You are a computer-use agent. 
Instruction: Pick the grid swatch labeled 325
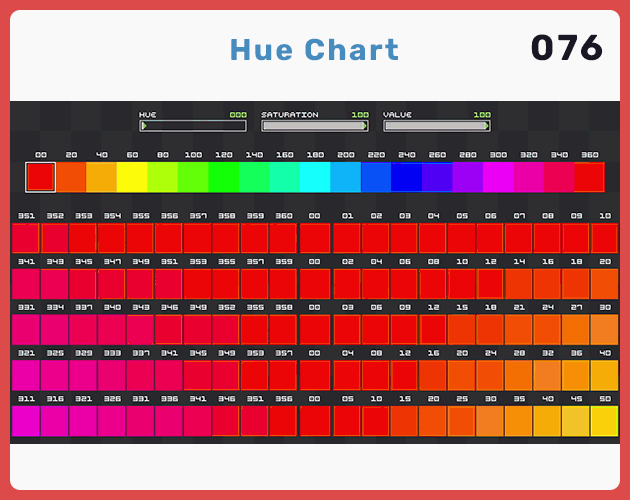54,375
